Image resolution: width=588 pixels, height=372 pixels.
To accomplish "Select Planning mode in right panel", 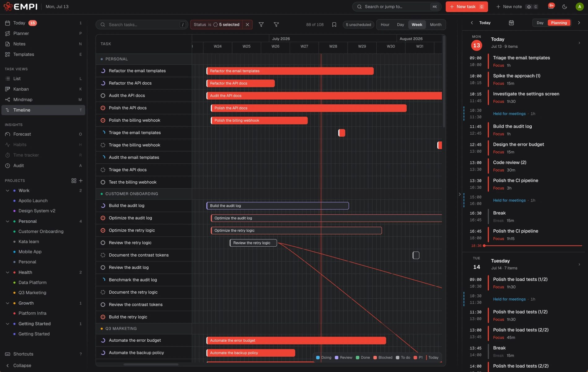I will pyautogui.click(x=559, y=23).
